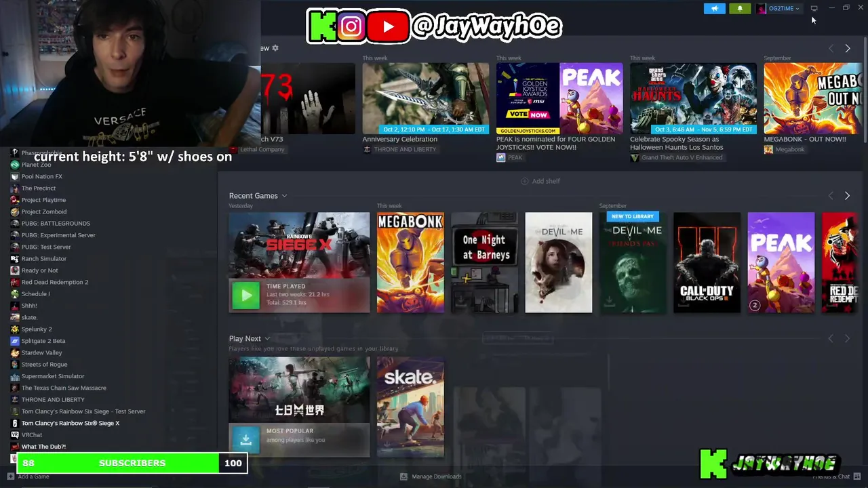868x488 pixels.
Task: Select Red Dead Redemption 2 in list
Action: coord(55,282)
